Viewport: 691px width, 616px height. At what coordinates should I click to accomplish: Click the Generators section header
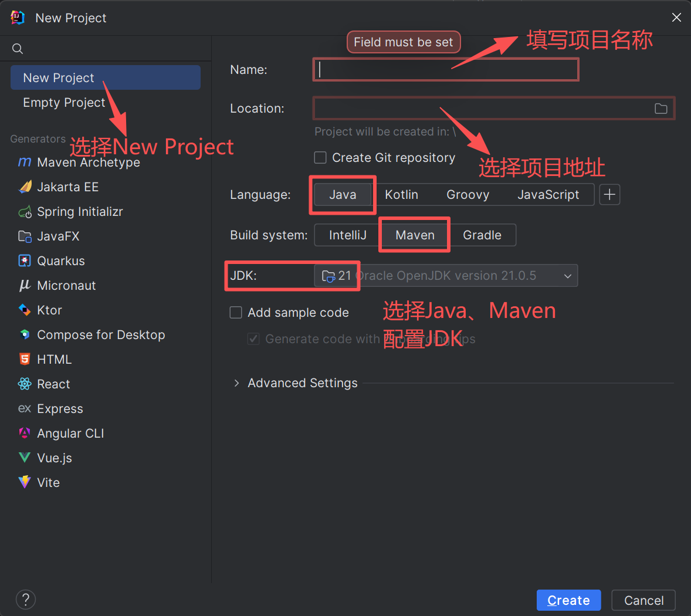[38, 139]
